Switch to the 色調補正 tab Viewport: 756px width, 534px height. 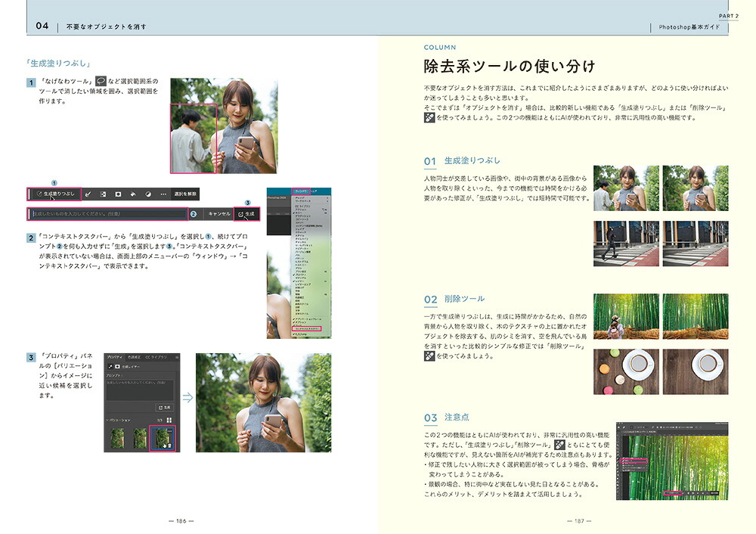(x=134, y=357)
